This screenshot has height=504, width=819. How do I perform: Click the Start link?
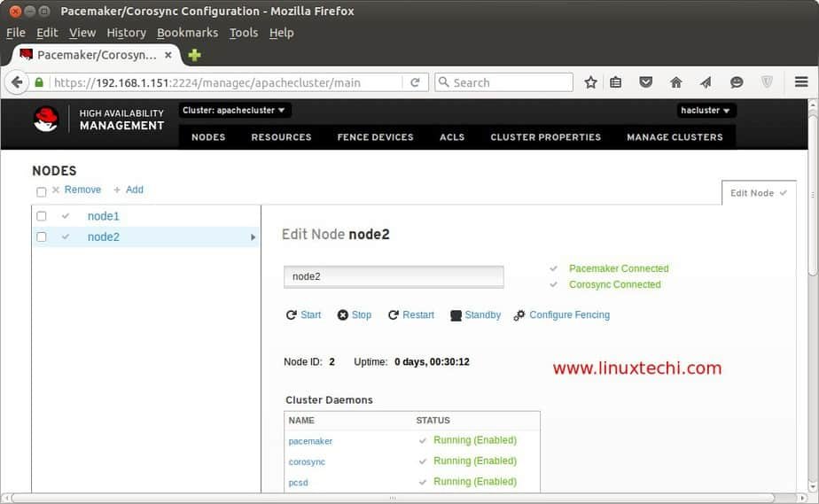coord(311,315)
